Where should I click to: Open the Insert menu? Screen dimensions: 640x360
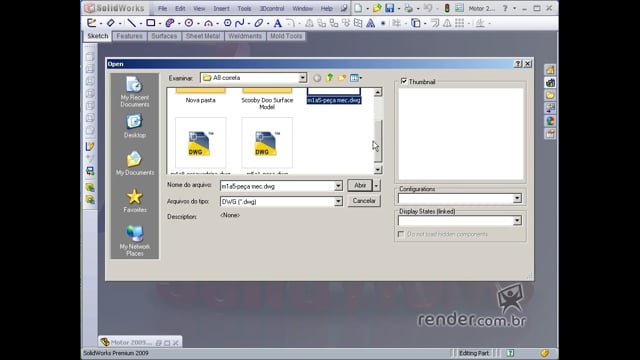click(x=221, y=9)
